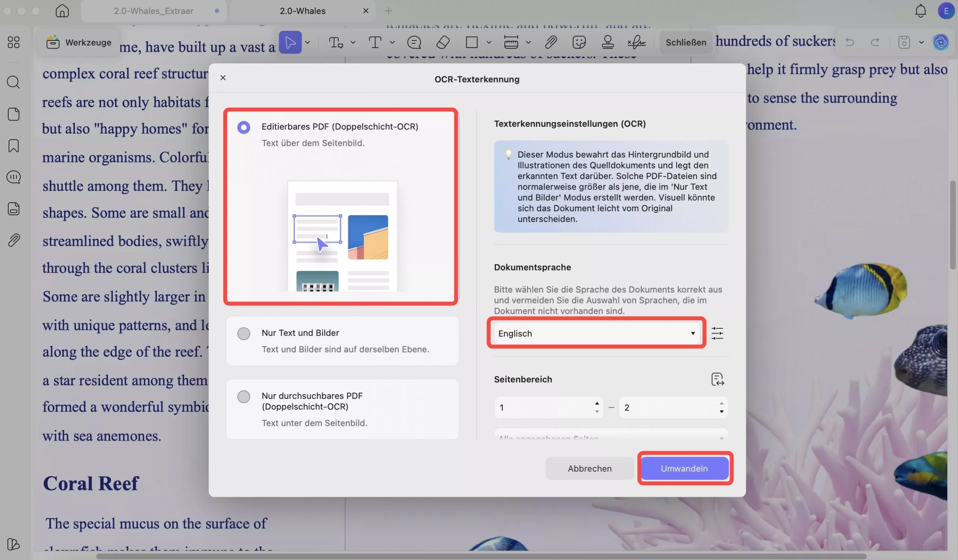Screen dimensions: 958x560
Task: Select Editierbares PDF radio option
Action: tap(244, 127)
